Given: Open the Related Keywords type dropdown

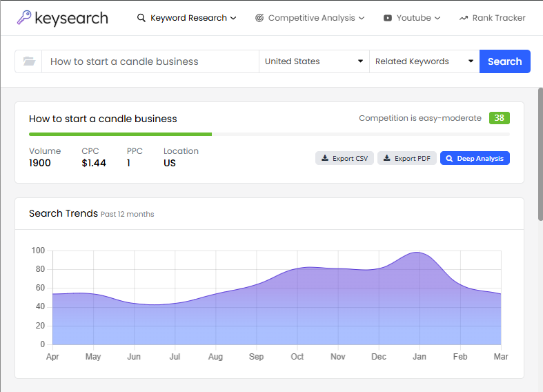Looking at the screenshot, I should point(424,61).
